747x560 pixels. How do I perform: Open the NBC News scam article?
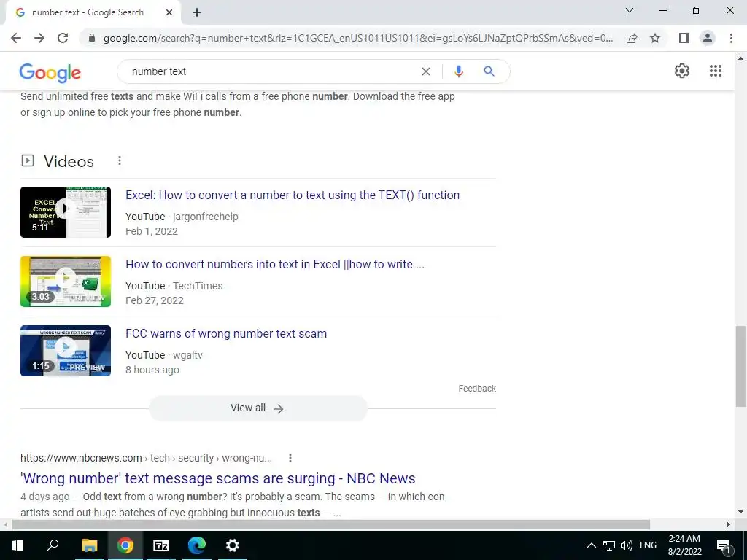click(x=217, y=478)
